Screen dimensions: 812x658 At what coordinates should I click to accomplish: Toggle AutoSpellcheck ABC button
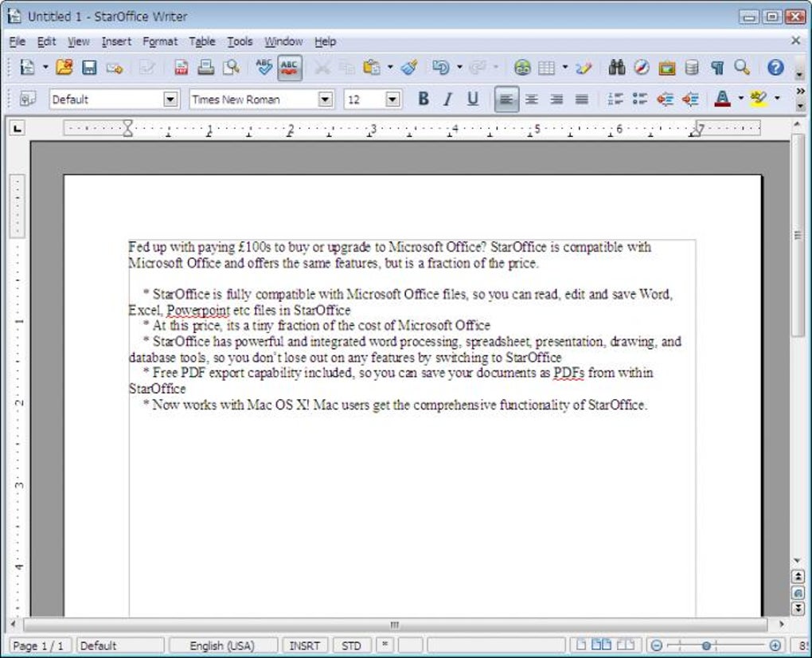tap(290, 68)
